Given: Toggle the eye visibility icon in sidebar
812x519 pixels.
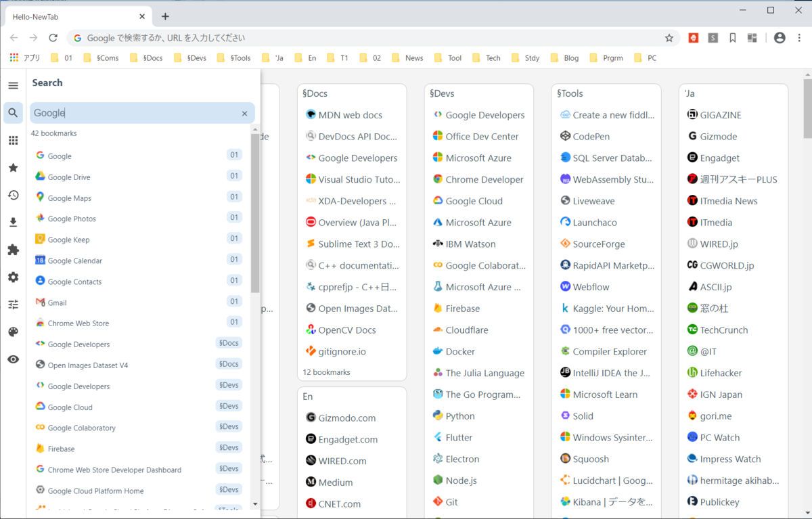Looking at the screenshot, I should coord(13,359).
